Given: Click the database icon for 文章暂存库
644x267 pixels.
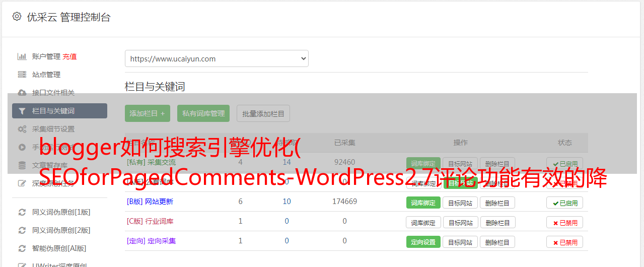Looking at the screenshot, I should 22,165.
